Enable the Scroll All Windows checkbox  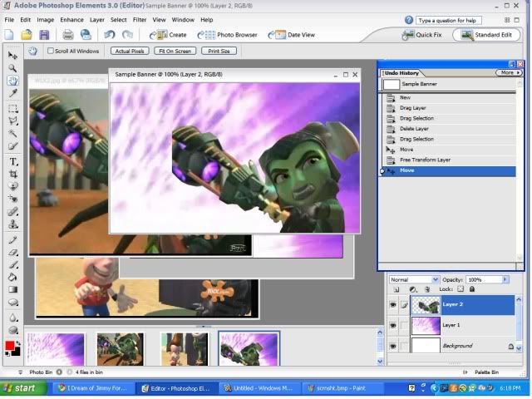tap(51, 51)
